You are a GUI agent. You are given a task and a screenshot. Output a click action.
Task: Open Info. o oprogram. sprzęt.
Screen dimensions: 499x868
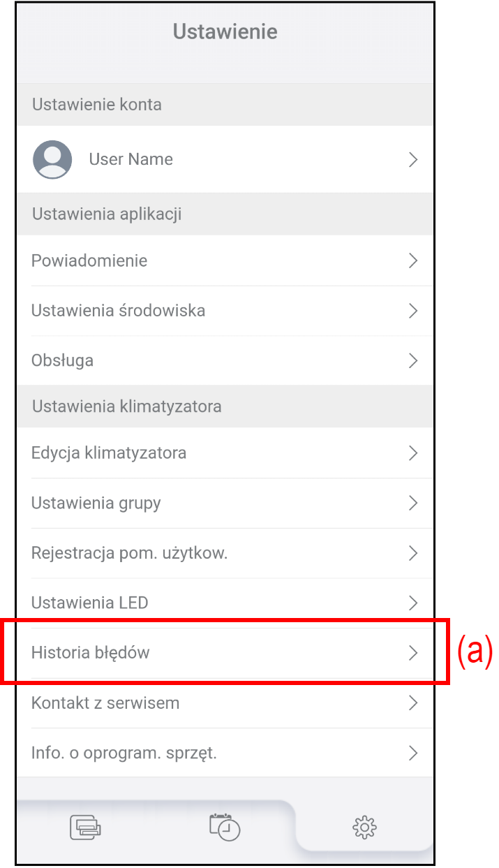[x=124, y=753]
